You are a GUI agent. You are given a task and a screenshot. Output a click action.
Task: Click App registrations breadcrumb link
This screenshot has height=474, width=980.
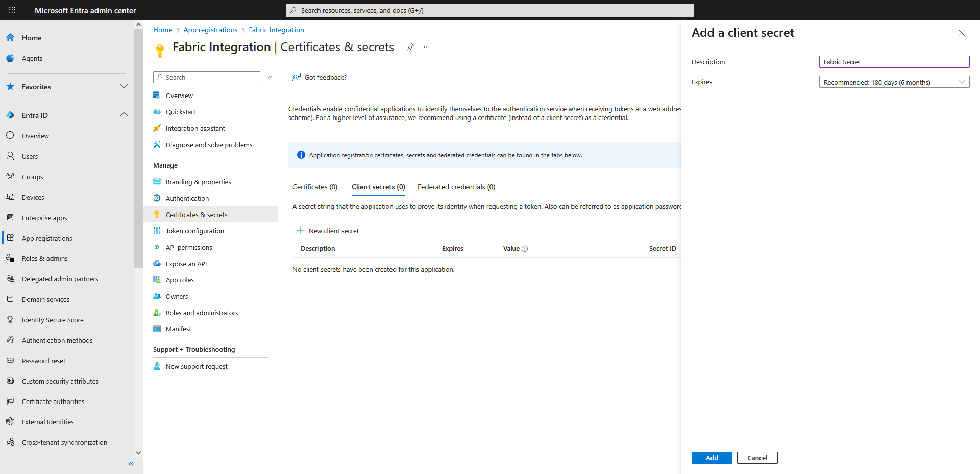tap(210, 30)
